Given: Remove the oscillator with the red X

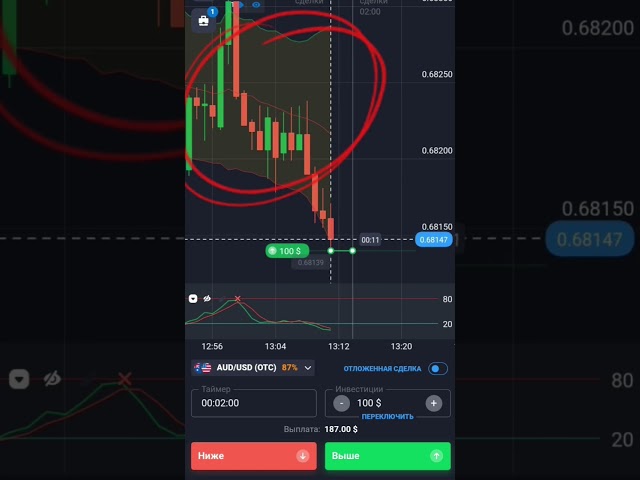Looking at the screenshot, I should (x=238, y=299).
